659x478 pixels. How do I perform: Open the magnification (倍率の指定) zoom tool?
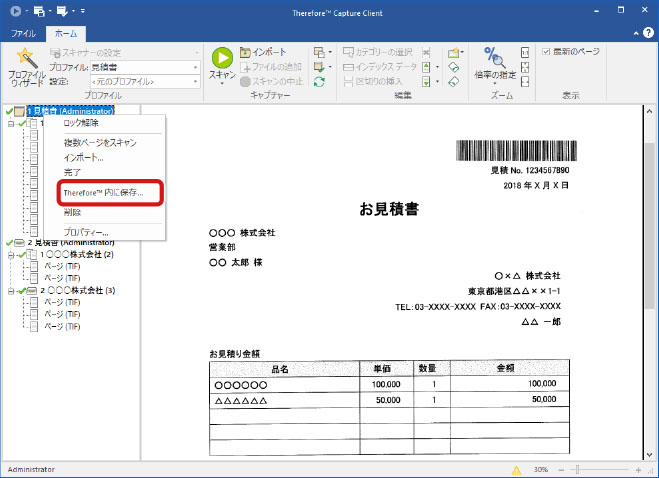494,62
